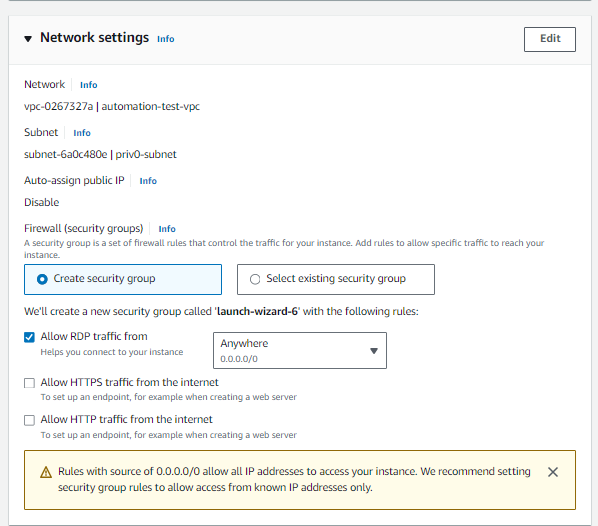Click the Edit button in Network settings

[x=550, y=39]
